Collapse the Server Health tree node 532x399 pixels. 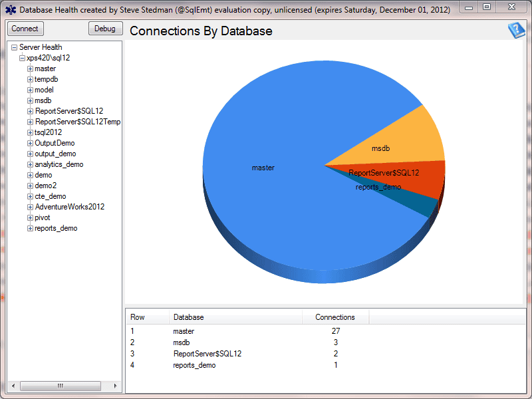pyautogui.click(x=14, y=47)
